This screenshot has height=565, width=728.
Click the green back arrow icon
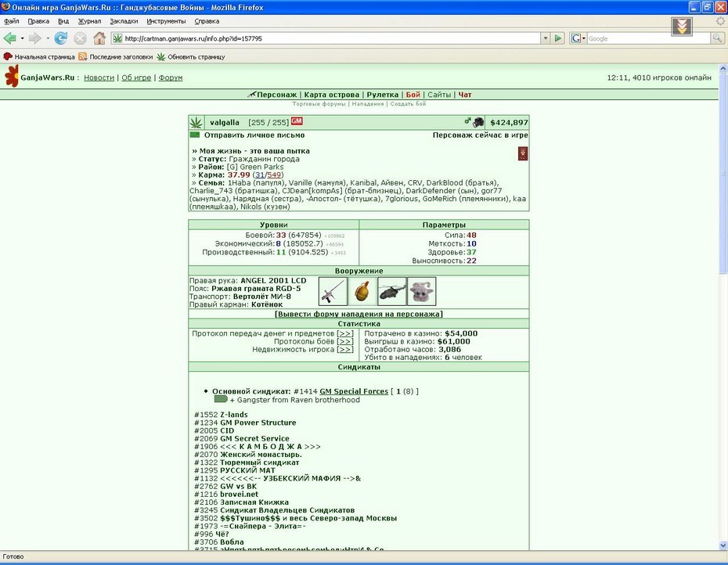(9, 38)
